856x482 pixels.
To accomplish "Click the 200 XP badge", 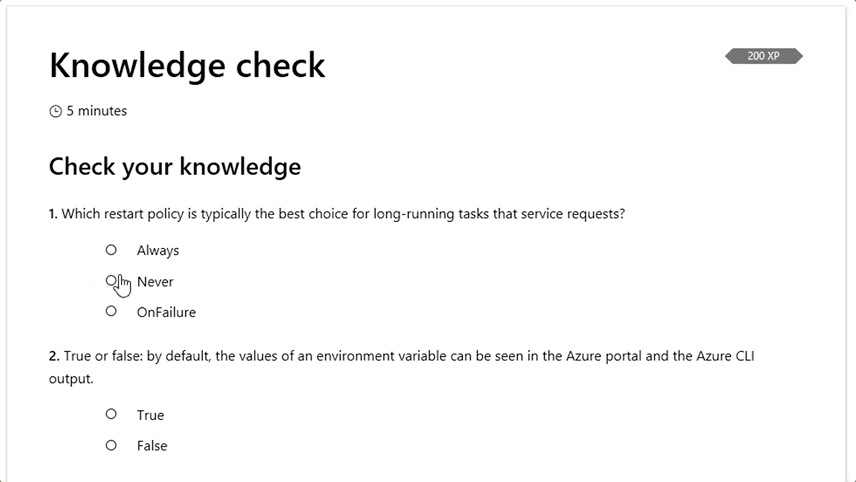I will pos(763,56).
